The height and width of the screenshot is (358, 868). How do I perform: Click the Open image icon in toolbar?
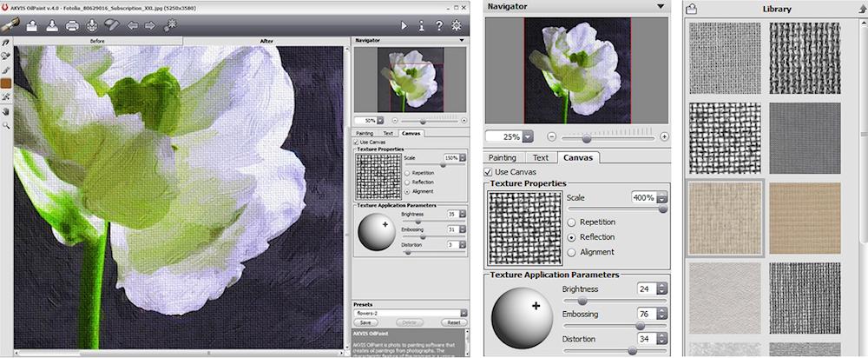[32, 25]
